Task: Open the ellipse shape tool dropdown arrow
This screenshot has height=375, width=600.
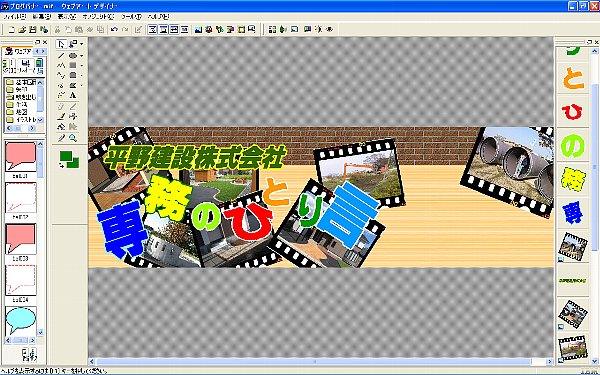Action: pyautogui.click(x=82, y=56)
